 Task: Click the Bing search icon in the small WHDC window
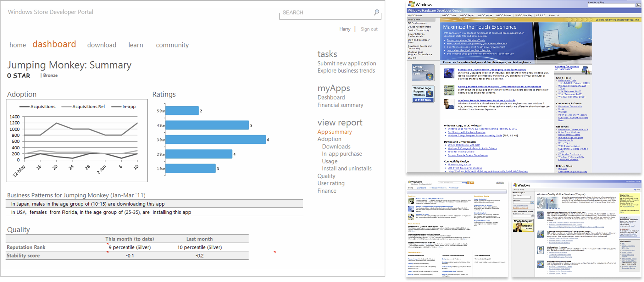pyautogui.click(x=468, y=183)
